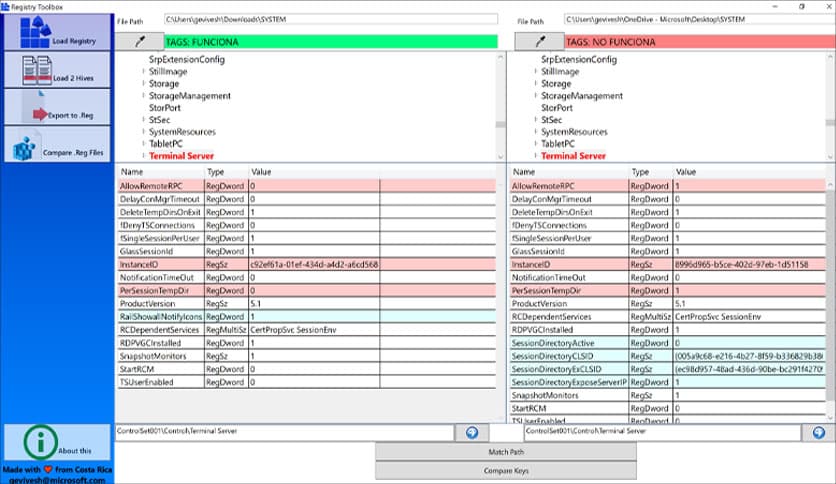Select red Terminal Server in the right tree

tap(573, 156)
